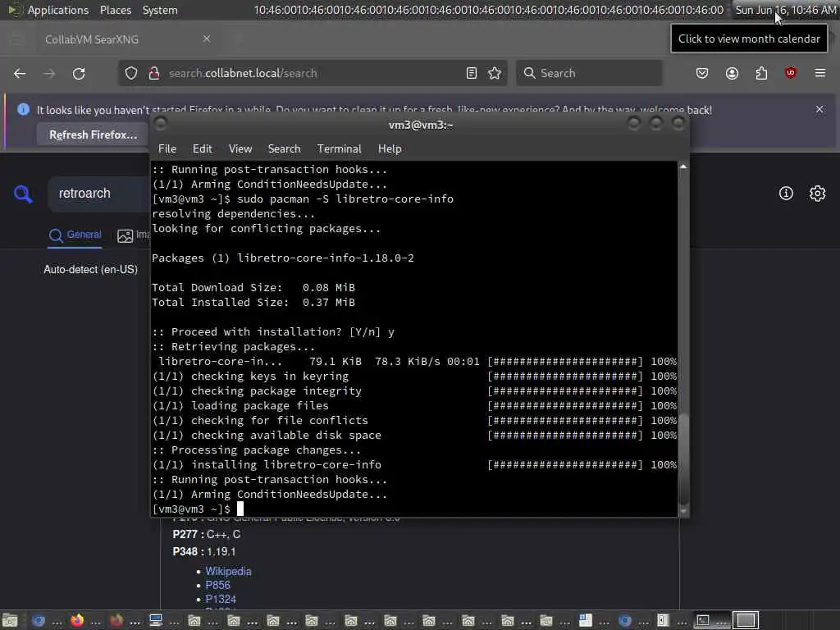Click ':: Proceed with installation? [Y/n] y' line

click(273, 332)
